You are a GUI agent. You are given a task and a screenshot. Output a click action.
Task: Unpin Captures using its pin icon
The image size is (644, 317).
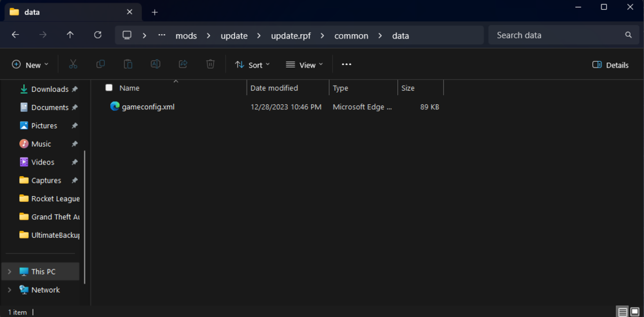tap(74, 181)
